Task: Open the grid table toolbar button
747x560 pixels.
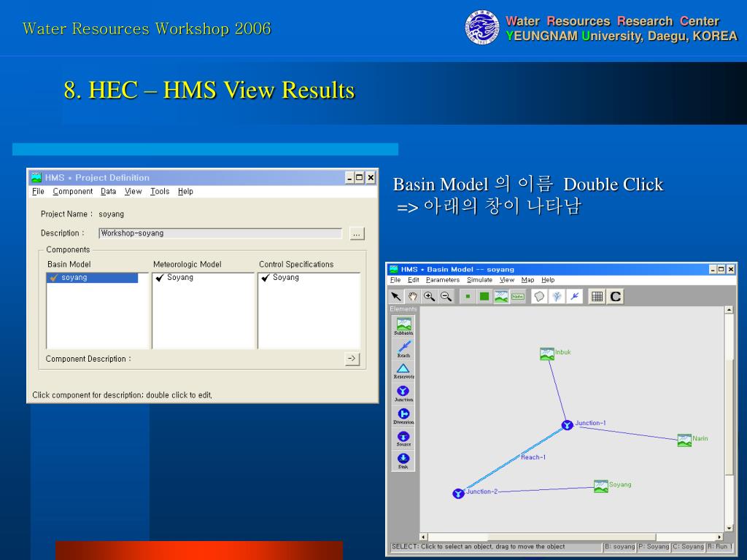Action: pos(597,296)
